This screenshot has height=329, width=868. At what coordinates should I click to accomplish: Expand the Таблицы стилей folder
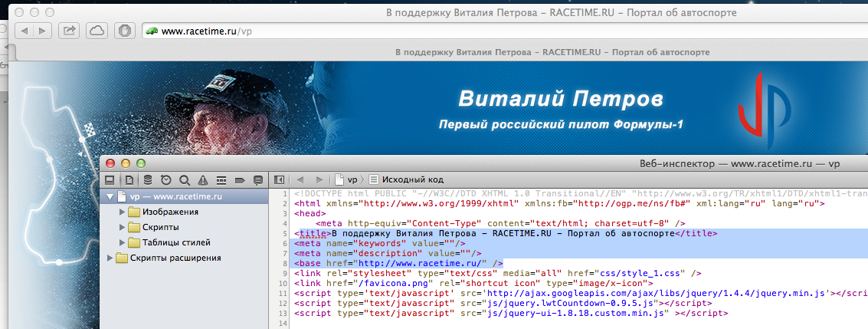coord(123,242)
